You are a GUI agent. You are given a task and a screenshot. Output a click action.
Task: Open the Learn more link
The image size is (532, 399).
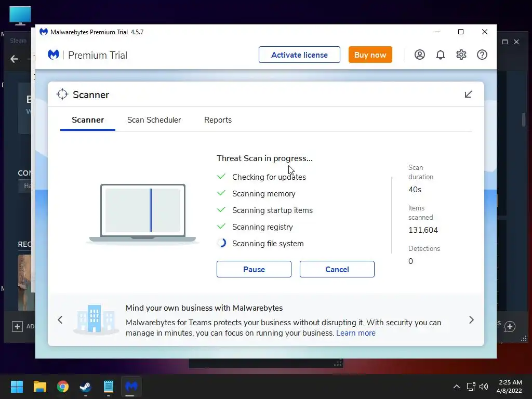pyautogui.click(x=355, y=333)
